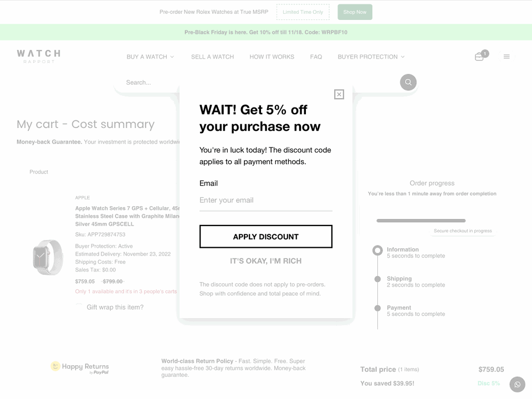Check the Gift wrap this item checkbox

[78, 306]
